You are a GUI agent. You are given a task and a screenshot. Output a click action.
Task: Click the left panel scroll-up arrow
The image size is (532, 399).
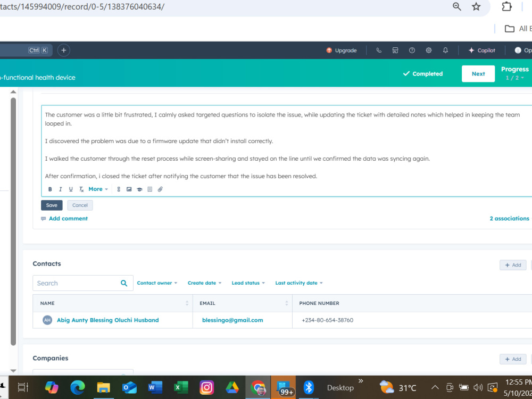tap(13, 92)
